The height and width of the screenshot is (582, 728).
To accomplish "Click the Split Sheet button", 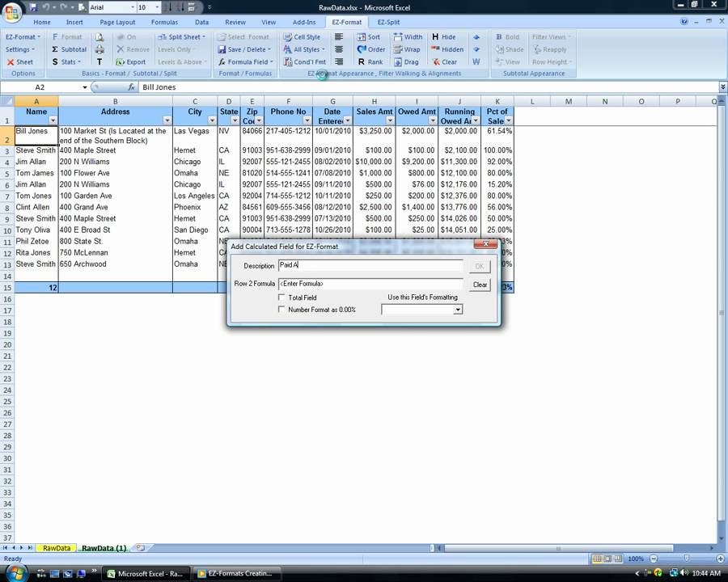I will pos(181,37).
